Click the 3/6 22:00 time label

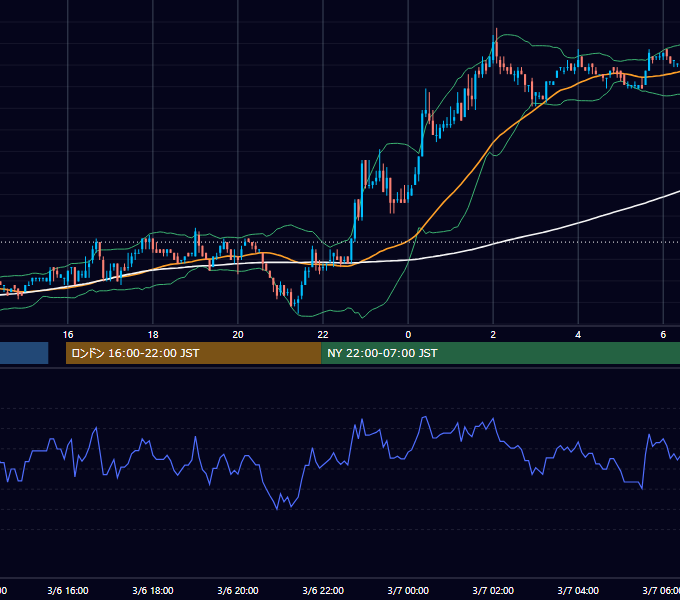323,590
